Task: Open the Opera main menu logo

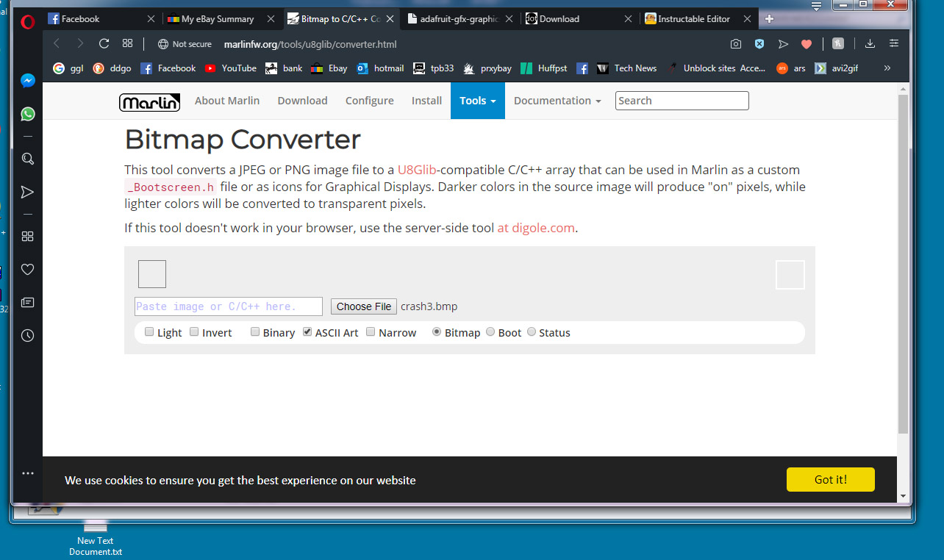Action: click(28, 21)
